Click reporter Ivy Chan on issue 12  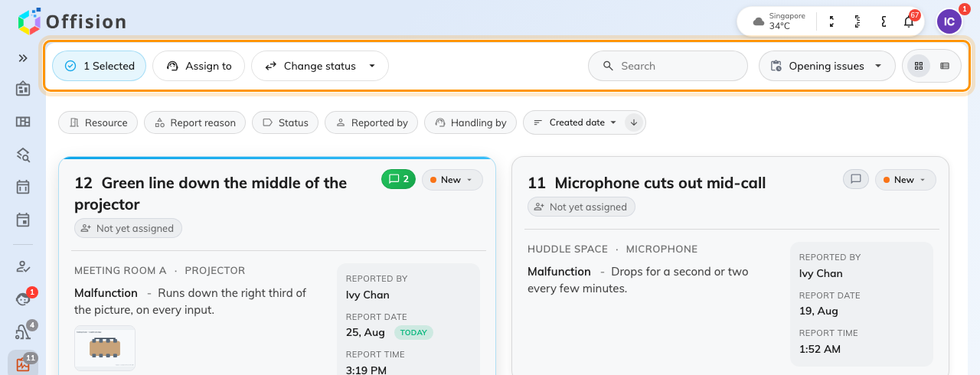(x=367, y=295)
